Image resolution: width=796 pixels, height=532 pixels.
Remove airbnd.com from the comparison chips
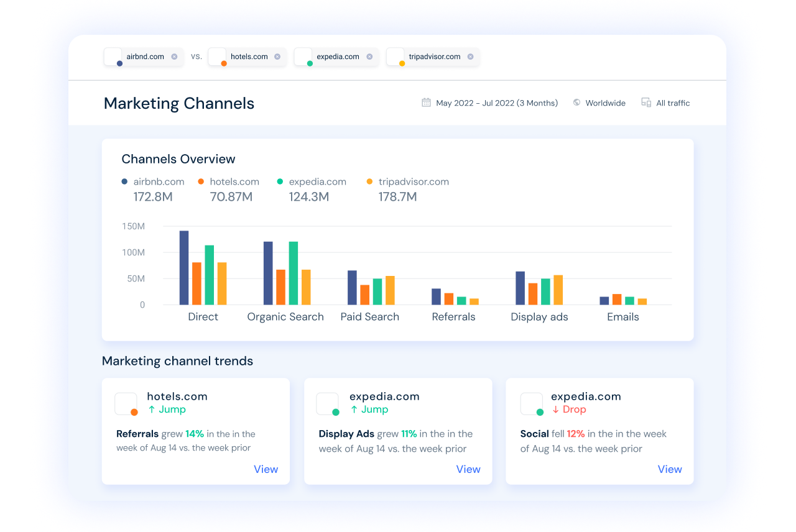tap(174, 57)
